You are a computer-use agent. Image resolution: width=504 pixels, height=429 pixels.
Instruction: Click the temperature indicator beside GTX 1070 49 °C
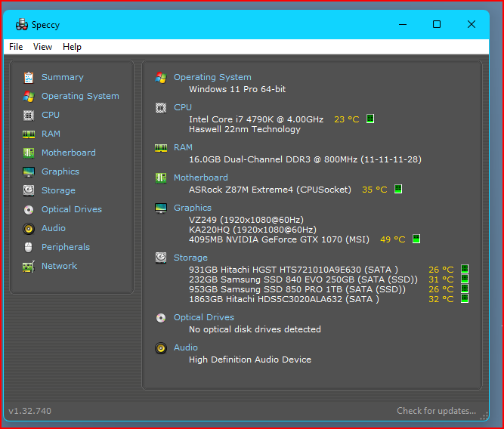pyautogui.click(x=416, y=239)
